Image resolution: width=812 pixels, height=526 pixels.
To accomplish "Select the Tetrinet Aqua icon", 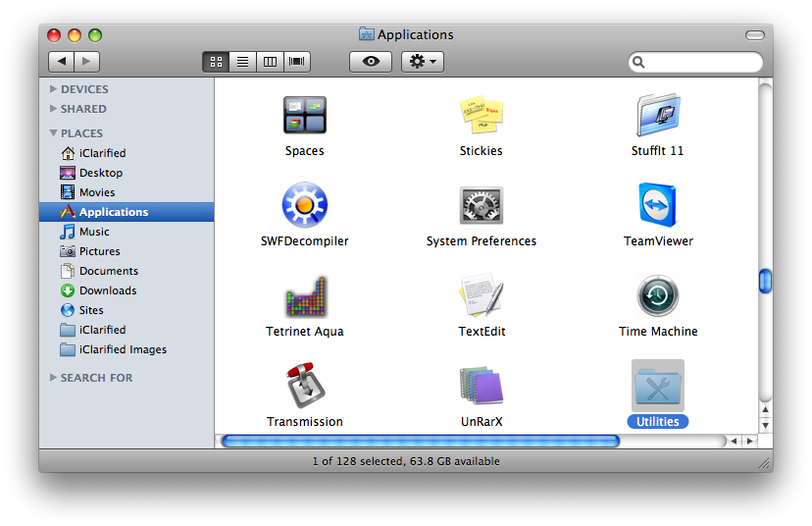I will click(x=304, y=296).
